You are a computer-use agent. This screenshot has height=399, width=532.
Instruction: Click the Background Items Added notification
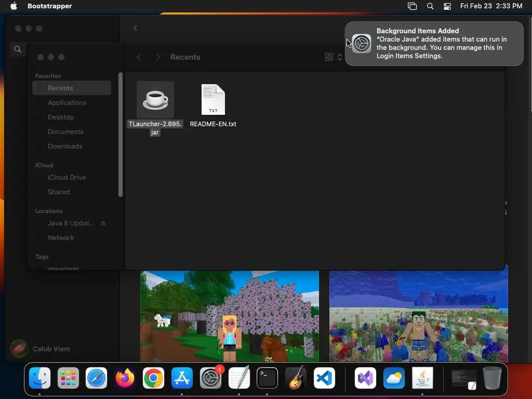click(x=434, y=44)
